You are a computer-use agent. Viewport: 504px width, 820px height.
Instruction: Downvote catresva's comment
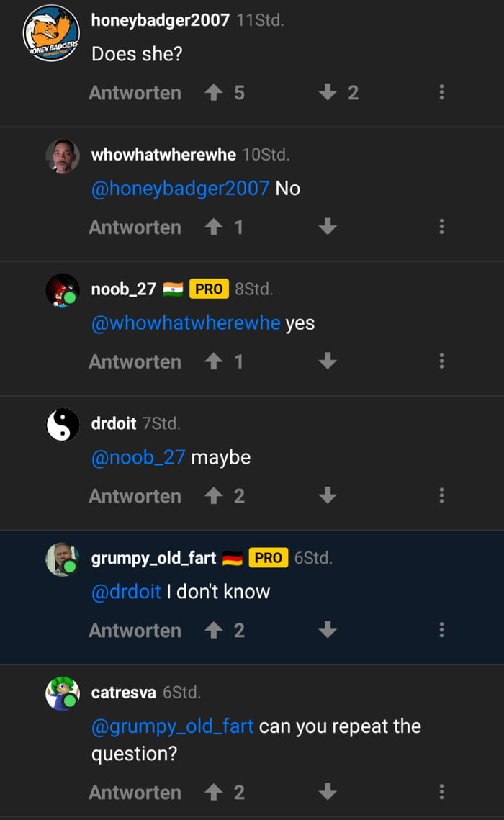pos(328,793)
